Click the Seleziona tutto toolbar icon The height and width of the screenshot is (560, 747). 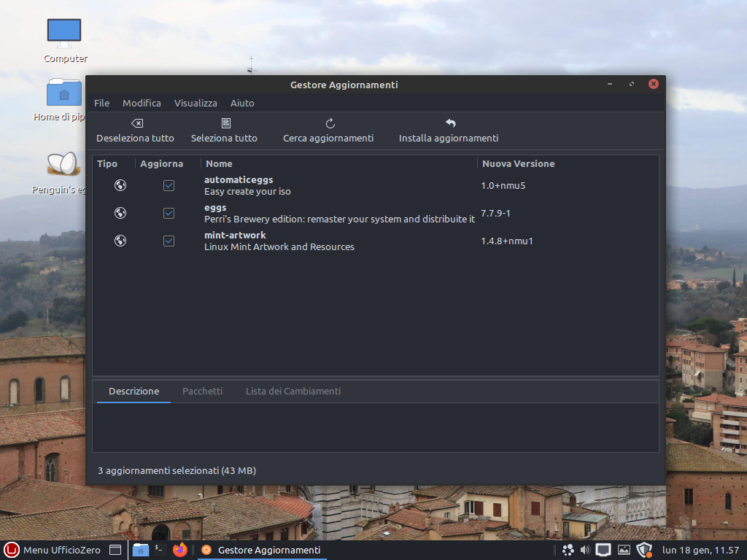click(x=225, y=123)
